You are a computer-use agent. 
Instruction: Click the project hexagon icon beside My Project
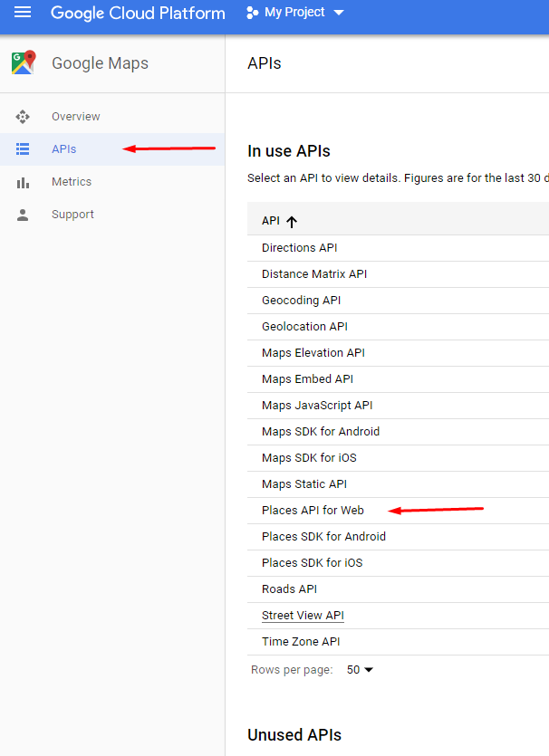(252, 13)
